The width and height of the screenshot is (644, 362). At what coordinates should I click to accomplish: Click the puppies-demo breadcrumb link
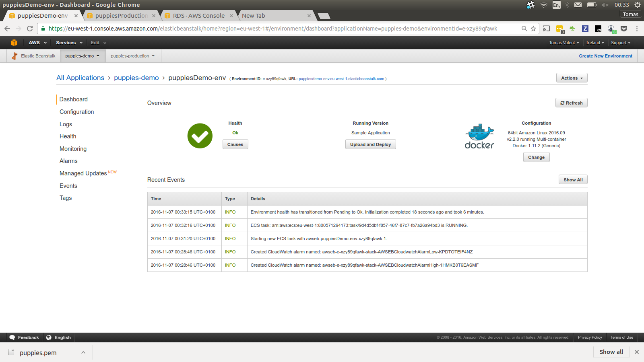136,78
